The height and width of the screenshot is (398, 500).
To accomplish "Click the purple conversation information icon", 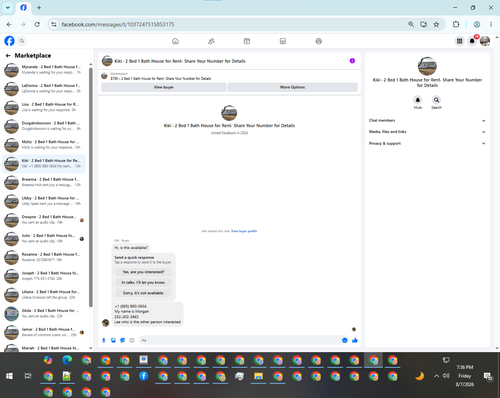I will pyautogui.click(x=352, y=61).
